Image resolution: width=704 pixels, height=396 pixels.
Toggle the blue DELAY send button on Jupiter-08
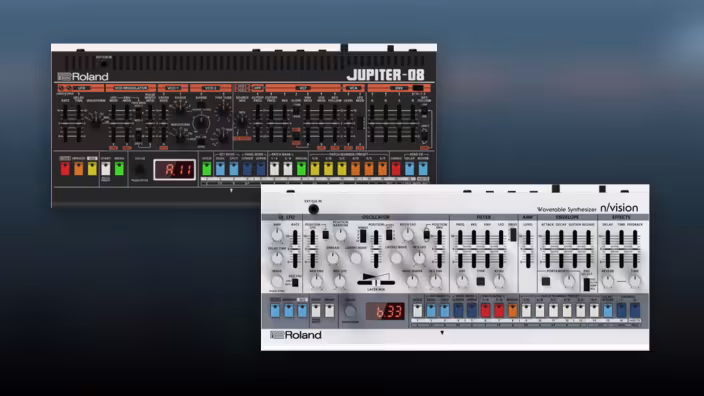tap(409, 168)
